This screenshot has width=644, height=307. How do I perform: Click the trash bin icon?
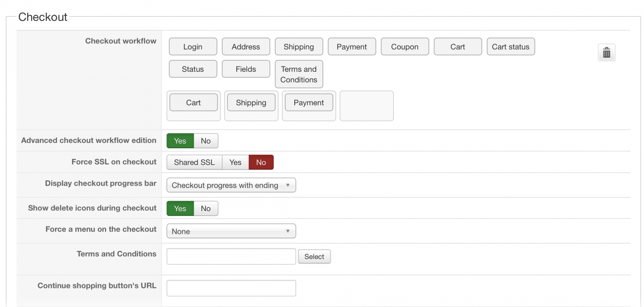coord(606,52)
